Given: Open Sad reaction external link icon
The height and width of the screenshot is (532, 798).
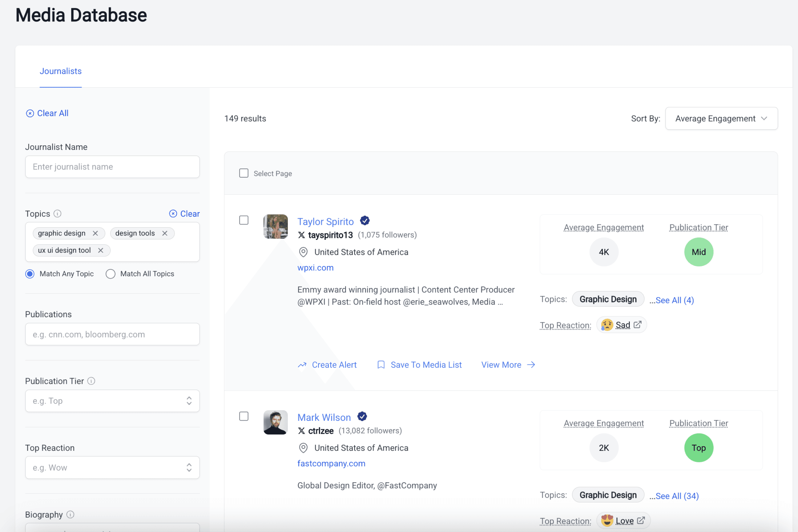Looking at the screenshot, I should [x=638, y=325].
